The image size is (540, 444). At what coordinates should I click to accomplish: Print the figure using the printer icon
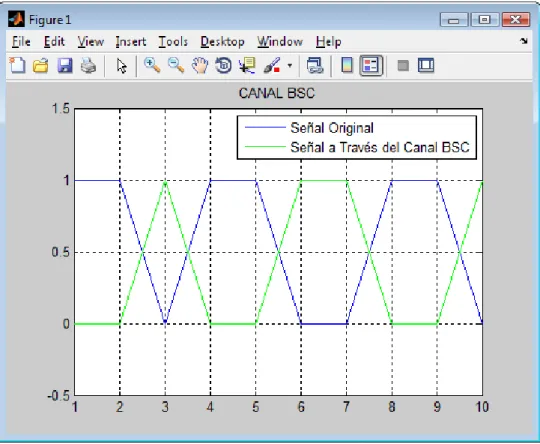89,65
